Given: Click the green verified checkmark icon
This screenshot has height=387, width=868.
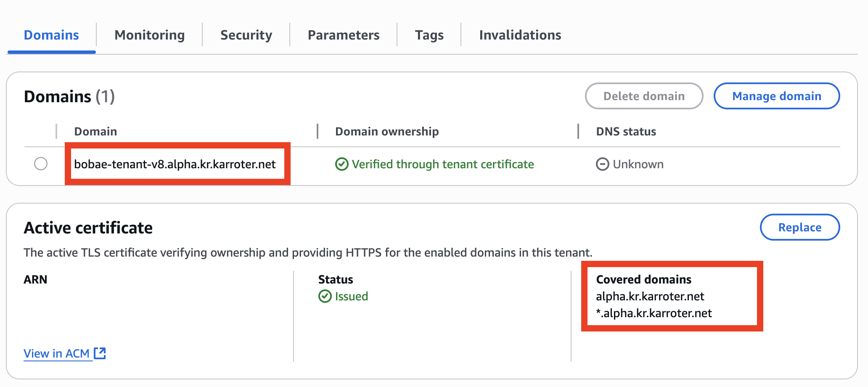Looking at the screenshot, I should coord(341,164).
